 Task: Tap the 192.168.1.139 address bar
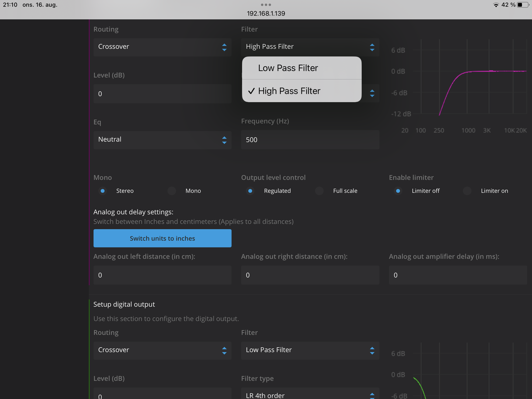pos(266,14)
